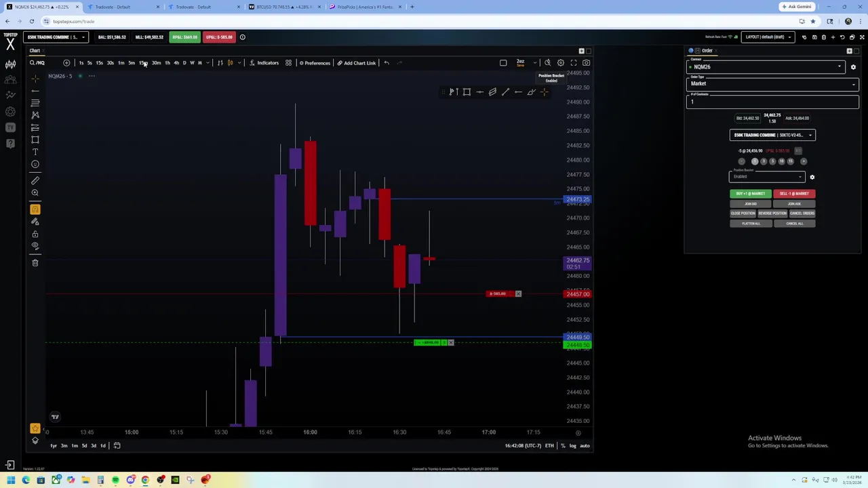Toggle lock all drawings
The image size is (868, 488).
(35, 234)
